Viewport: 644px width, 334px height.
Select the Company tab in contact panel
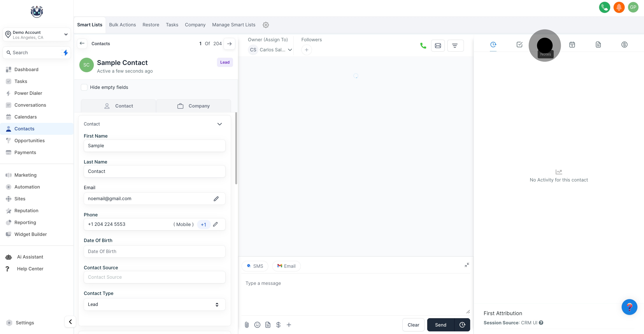pyautogui.click(x=194, y=106)
